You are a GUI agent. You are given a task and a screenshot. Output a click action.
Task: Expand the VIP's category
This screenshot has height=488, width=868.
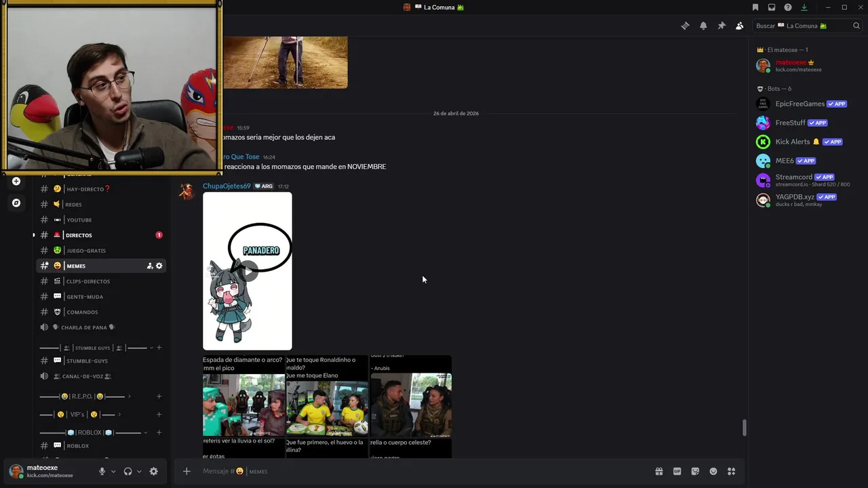pyautogui.click(x=80, y=414)
